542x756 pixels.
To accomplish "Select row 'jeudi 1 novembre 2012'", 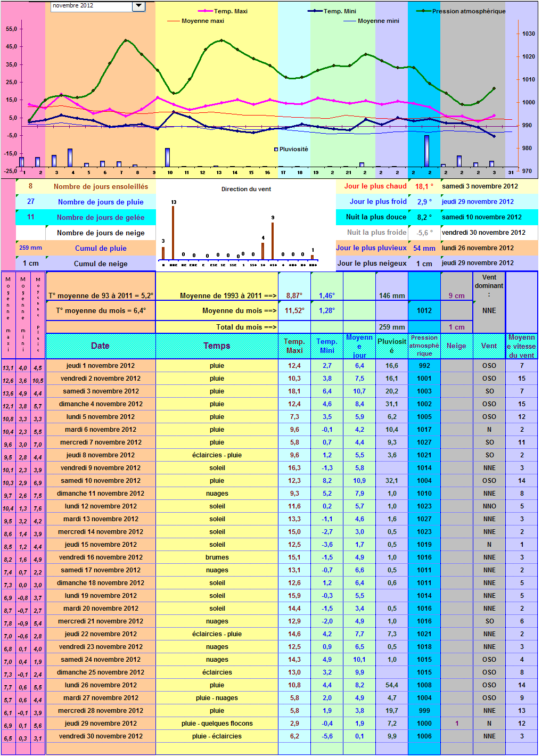I will pos(101,366).
